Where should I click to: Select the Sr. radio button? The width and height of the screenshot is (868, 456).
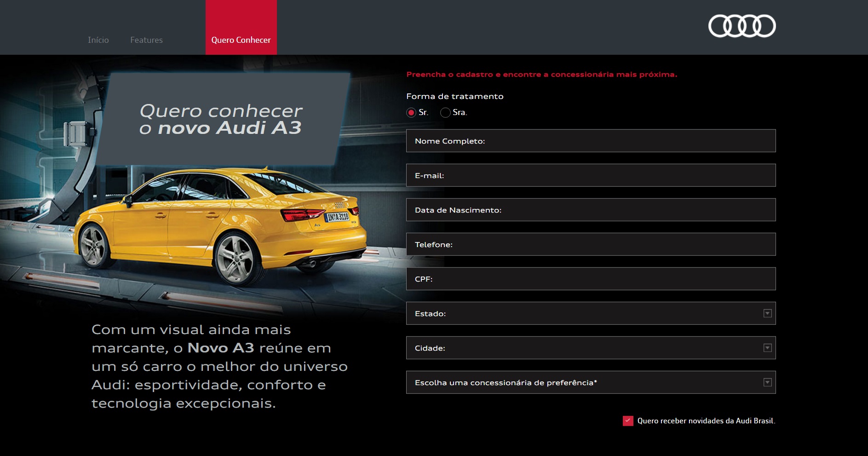(411, 112)
